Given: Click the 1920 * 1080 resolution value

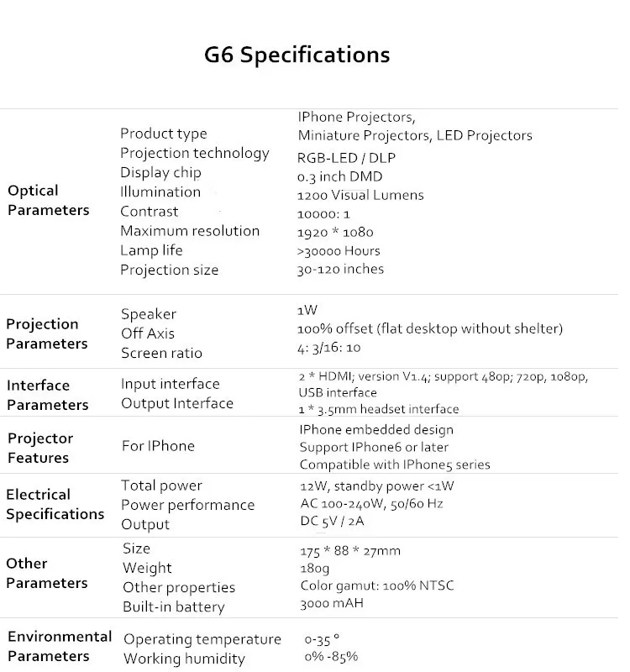Looking at the screenshot, I should pos(335,232).
